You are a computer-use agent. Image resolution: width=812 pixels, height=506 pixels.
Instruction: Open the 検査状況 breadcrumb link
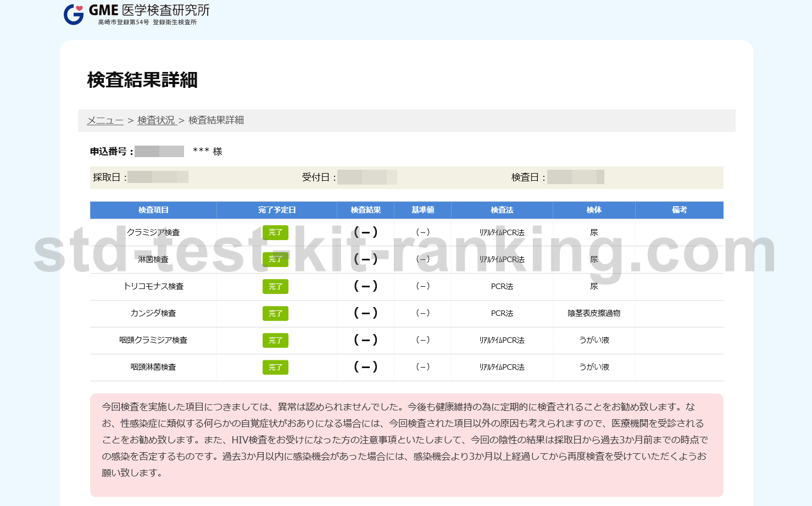coord(157,120)
